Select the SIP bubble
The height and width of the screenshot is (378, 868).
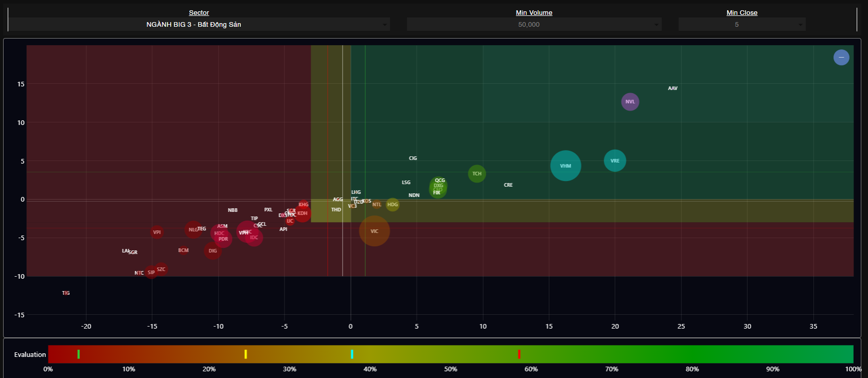[151, 273]
